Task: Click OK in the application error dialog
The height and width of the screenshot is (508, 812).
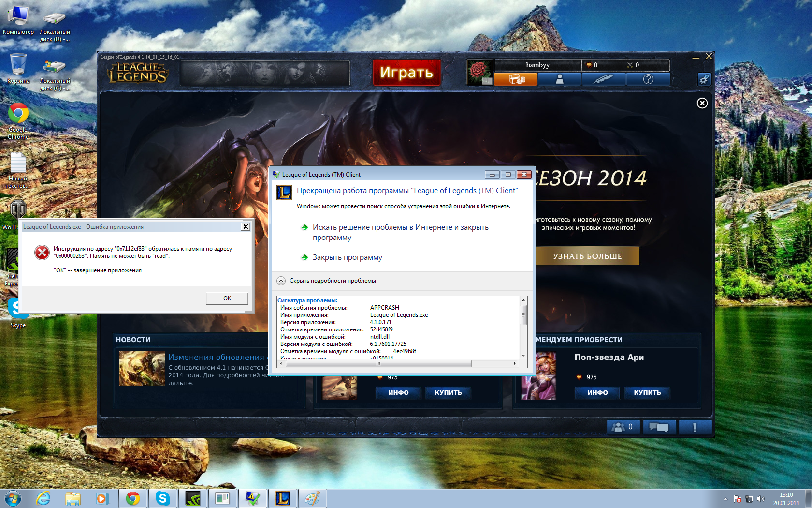Action: tap(227, 298)
